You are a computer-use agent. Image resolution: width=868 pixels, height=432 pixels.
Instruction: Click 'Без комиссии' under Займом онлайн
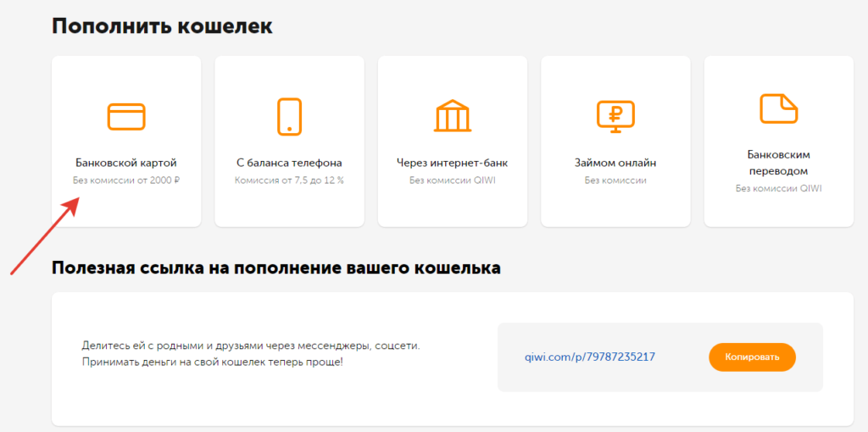[615, 180]
